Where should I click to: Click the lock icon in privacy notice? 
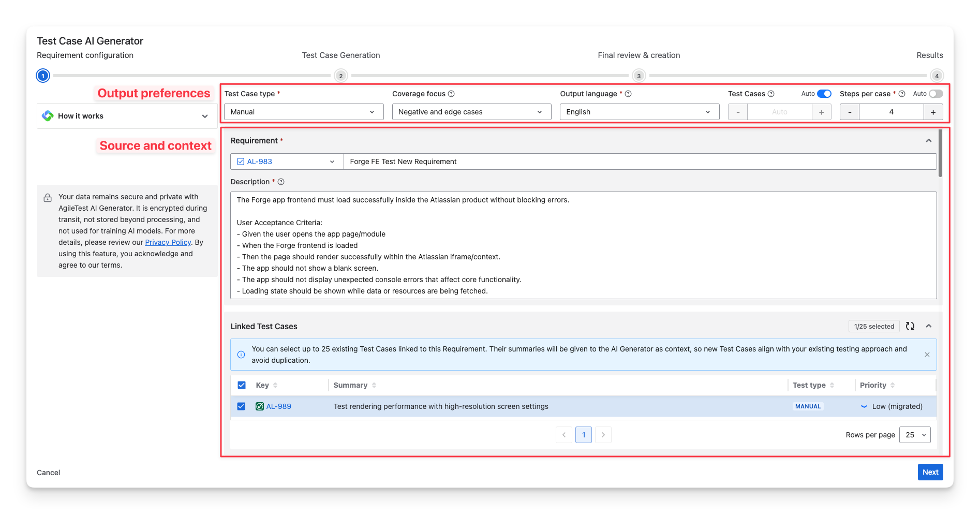click(x=48, y=198)
